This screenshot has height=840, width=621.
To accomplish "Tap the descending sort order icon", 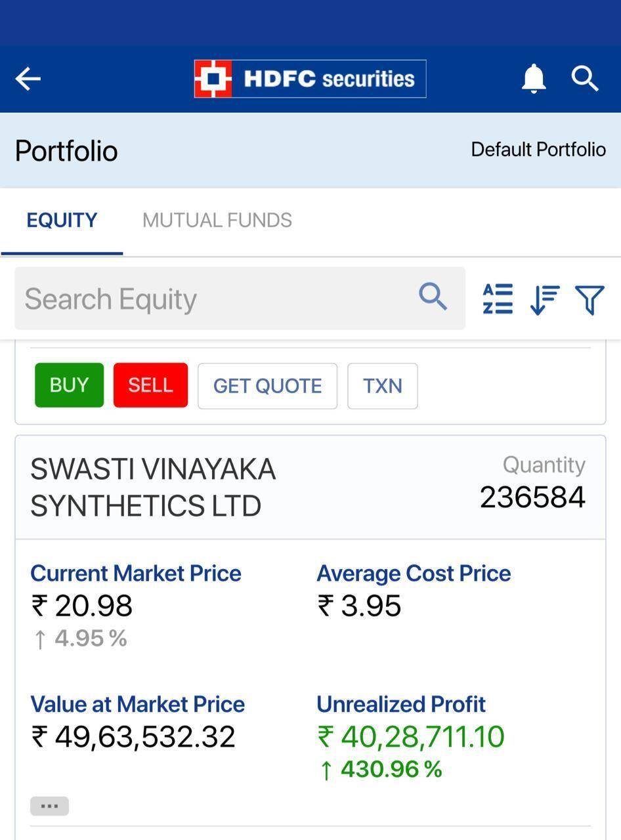I will coord(544,299).
